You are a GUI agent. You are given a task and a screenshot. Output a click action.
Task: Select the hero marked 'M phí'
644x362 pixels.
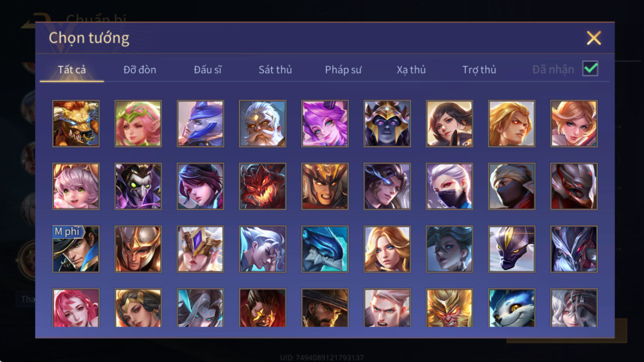pos(76,249)
